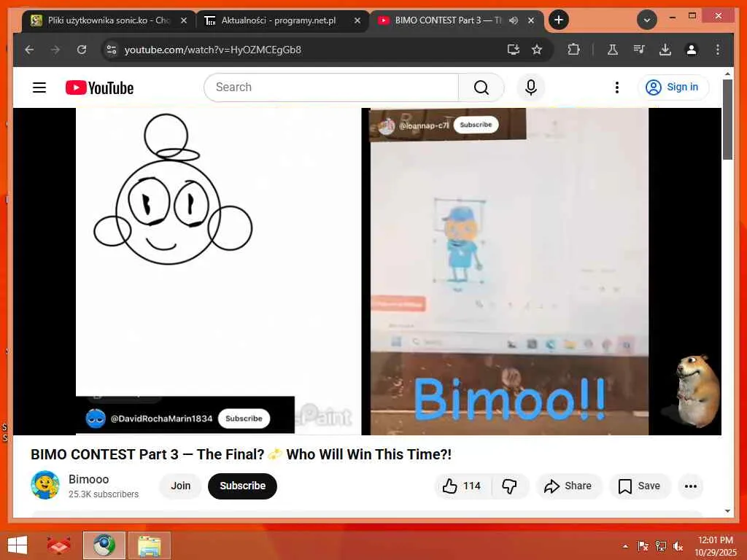Go forward in browser history
Screen dimensions: 747x560
[55, 50]
